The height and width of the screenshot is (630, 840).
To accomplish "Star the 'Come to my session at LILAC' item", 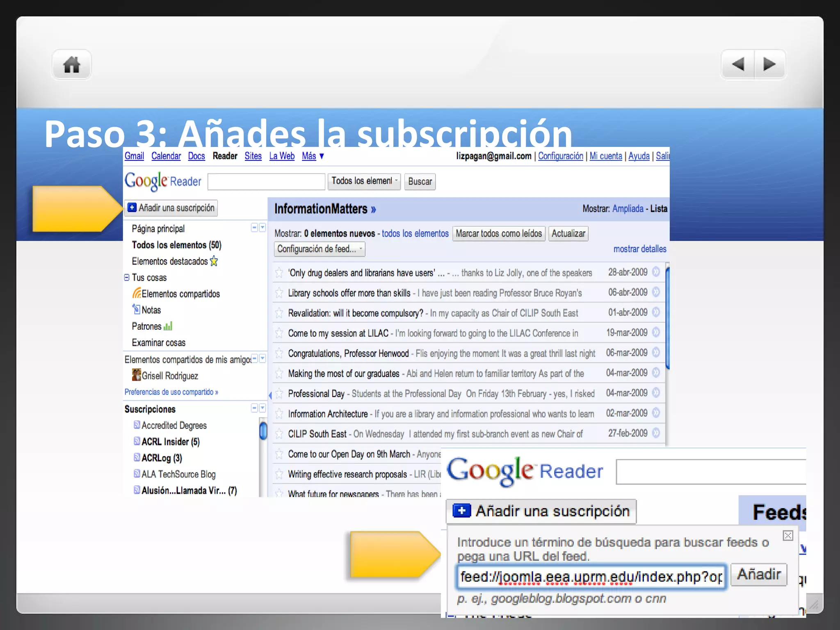I will (x=279, y=333).
